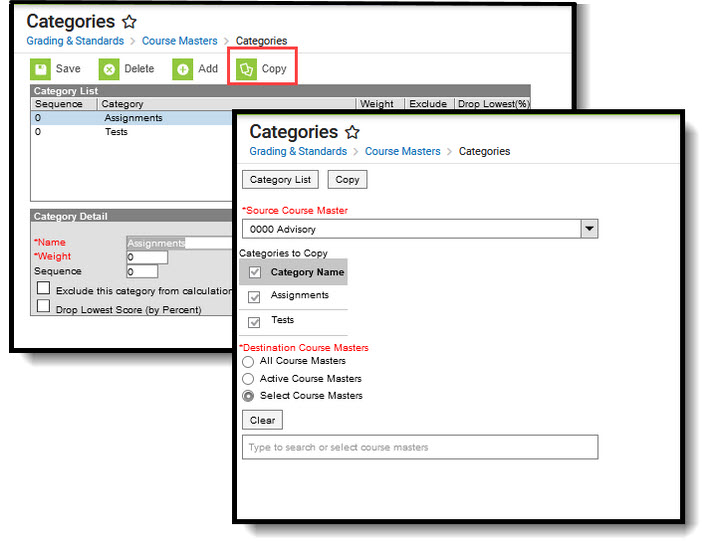Click the Weight column header
The image size is (702, 541).
click(380, 104)
